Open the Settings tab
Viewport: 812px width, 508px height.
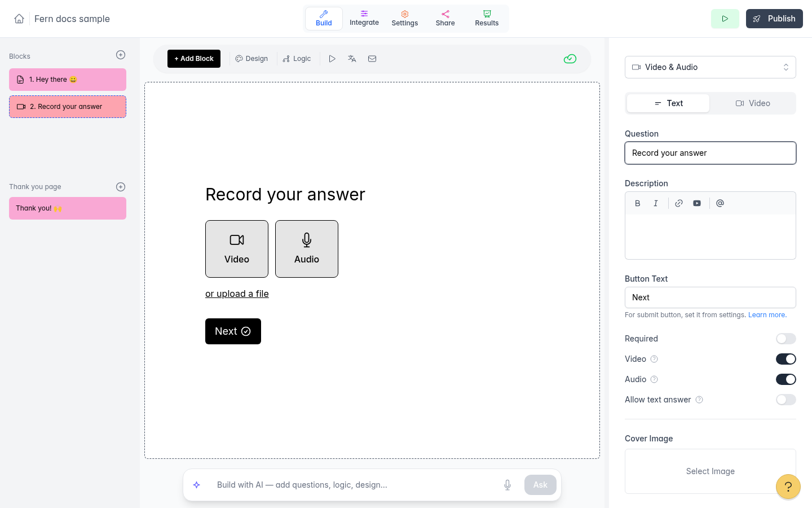(405, 19)
